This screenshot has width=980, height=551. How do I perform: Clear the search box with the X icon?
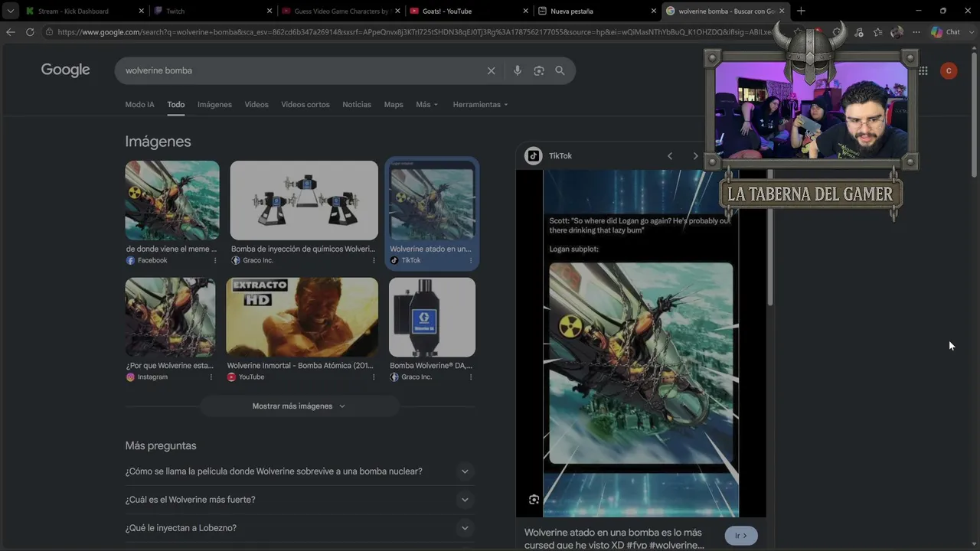tap(492, 70)
